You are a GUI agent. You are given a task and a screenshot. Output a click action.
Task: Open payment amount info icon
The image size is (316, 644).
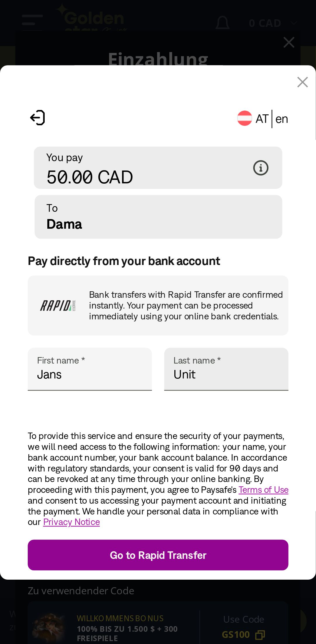pos(261,168)
